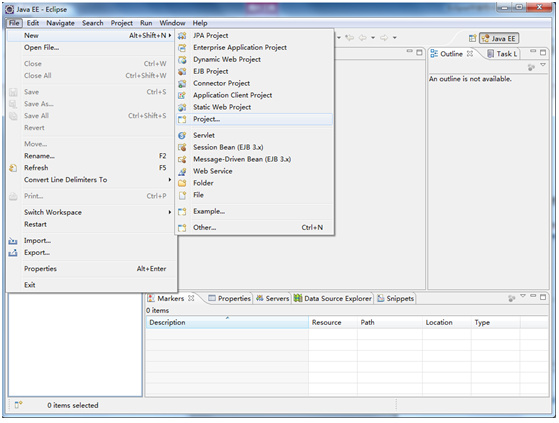Click the JPA Project icon

[182, 36]
